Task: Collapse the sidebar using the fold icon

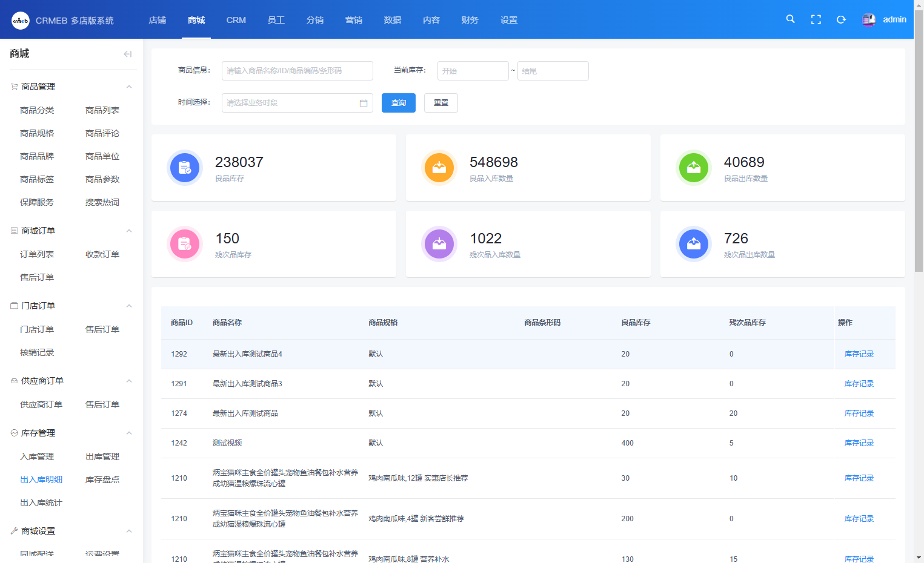Action: pos(127,54)
